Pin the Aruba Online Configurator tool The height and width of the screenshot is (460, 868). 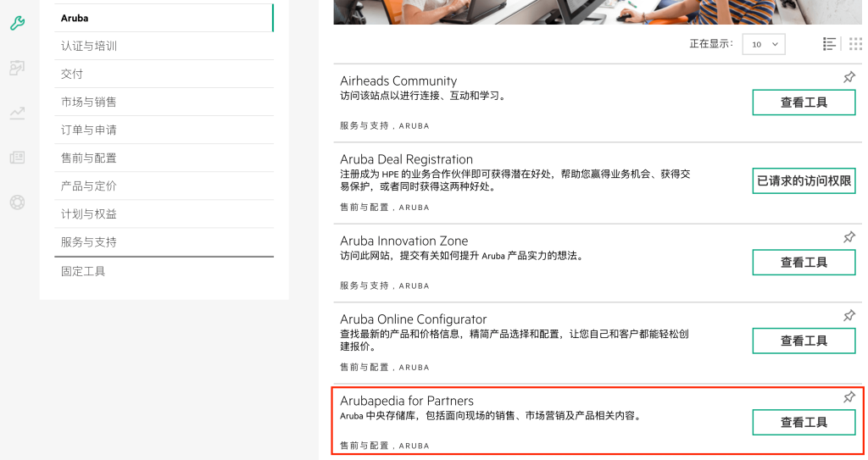(849, 315)
